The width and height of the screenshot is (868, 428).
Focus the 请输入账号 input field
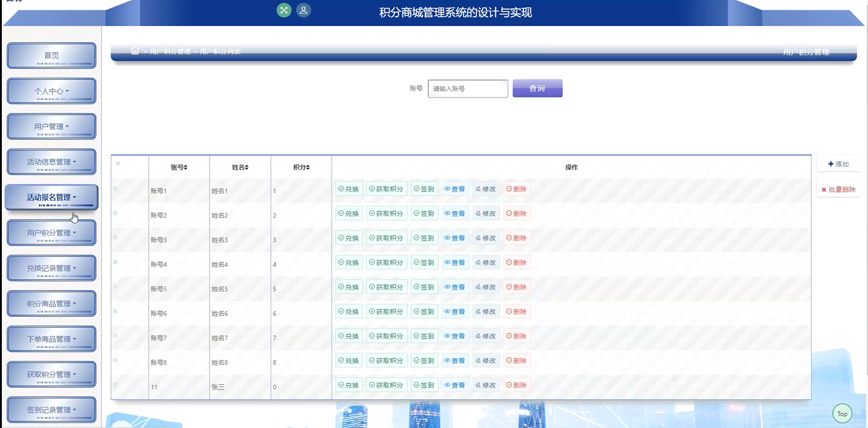click(468, 88)
